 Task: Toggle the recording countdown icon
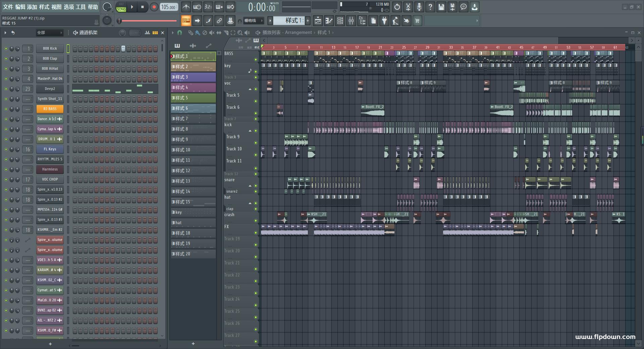(x=208, y=7)
